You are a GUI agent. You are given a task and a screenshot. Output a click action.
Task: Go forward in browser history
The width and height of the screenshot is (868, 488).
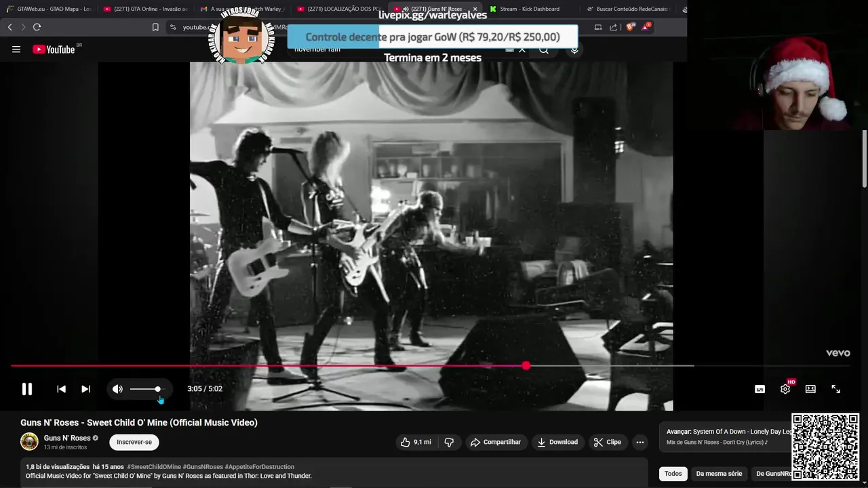click(x=23, y=27)
